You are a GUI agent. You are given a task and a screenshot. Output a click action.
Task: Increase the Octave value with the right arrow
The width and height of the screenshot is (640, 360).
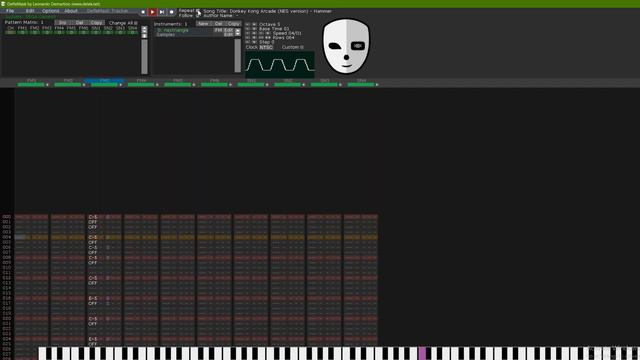click(254, 24)
